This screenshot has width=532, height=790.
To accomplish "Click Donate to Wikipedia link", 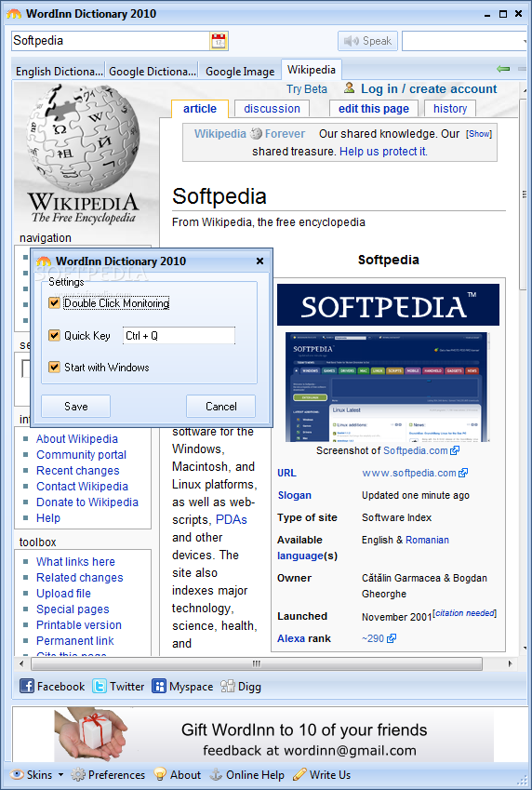I will pyautogui.click(x=87, y=502).
